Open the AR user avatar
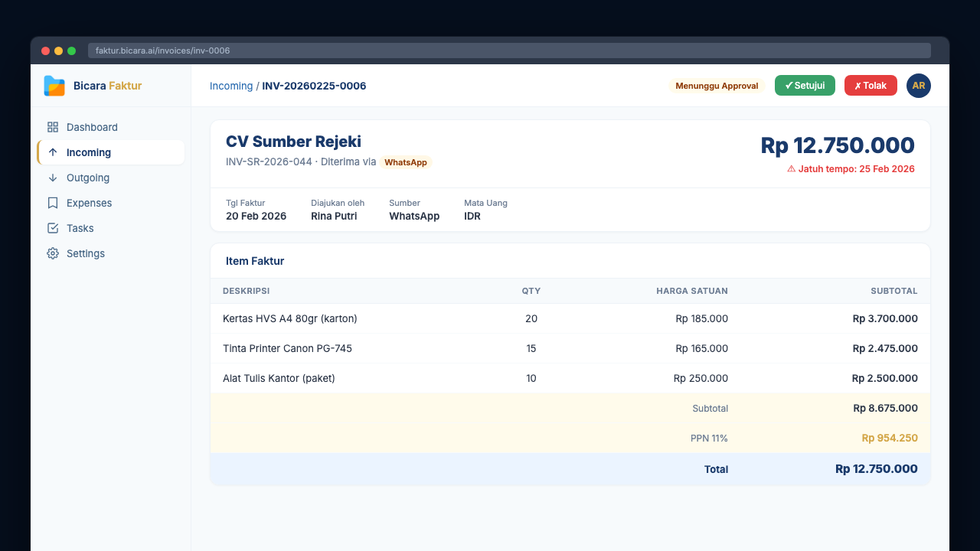 pos(918,86)
